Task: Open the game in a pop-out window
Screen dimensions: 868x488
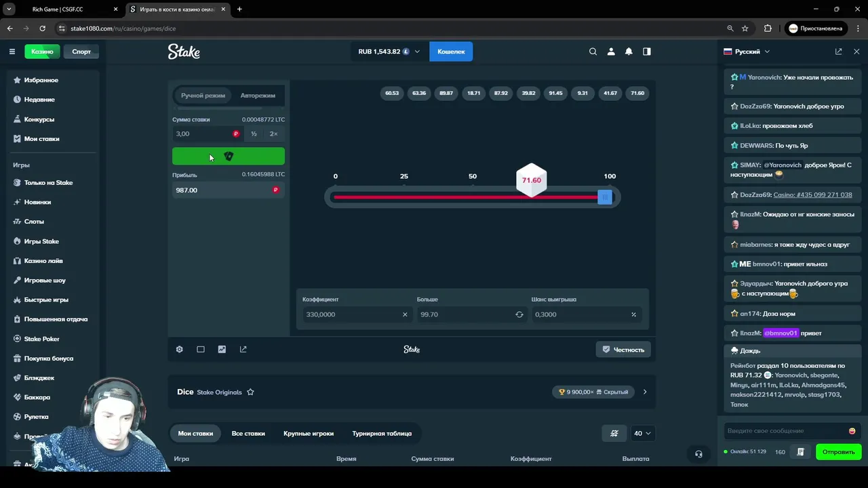Action: point(243,349)
